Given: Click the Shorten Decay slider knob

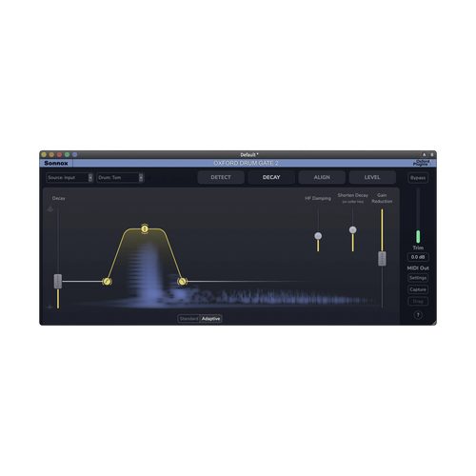Looking at the screenshot, I should [352, 229].
